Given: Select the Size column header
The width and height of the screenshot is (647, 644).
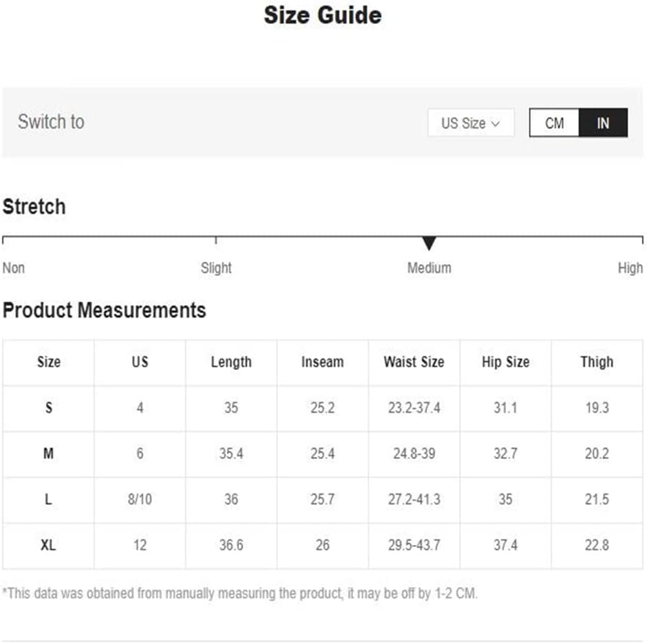Looking at the screenshot, I should click(x=49, y=362).
